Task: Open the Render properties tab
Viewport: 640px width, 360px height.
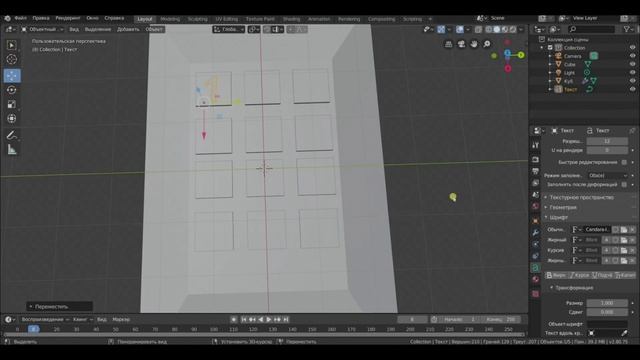Action: [536, 160]
